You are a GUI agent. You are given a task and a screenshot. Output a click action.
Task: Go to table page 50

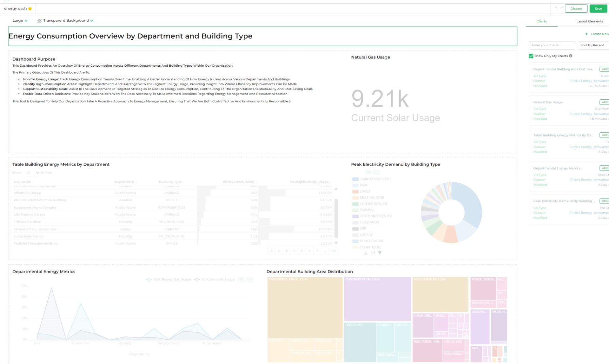(334, 251)
